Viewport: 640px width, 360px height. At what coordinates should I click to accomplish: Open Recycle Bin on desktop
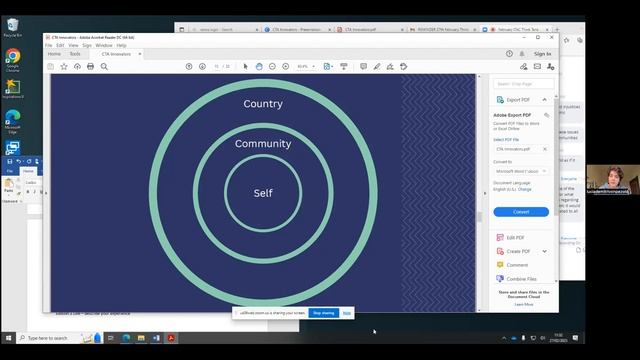pyautogui.click(x=13, y=28)
